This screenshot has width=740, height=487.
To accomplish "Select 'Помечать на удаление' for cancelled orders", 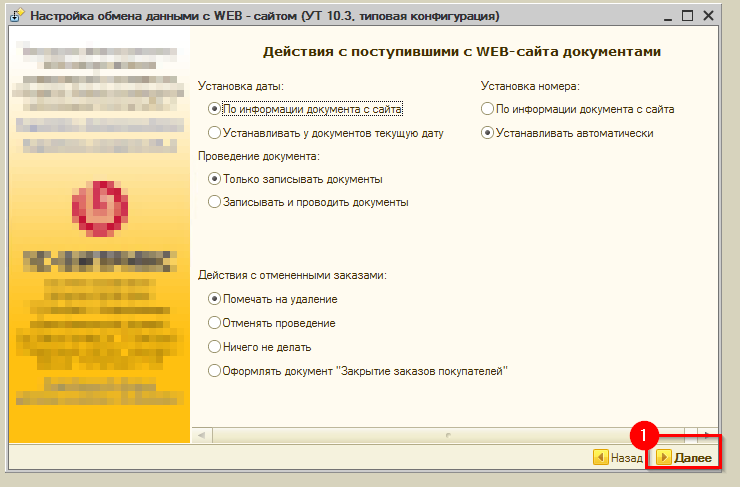I will coord(214,298).
